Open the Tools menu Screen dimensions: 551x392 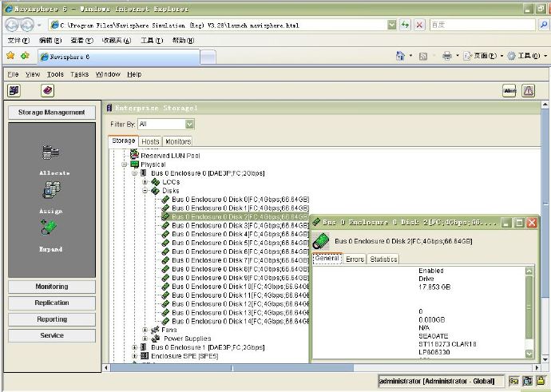[x=55, y=74]
